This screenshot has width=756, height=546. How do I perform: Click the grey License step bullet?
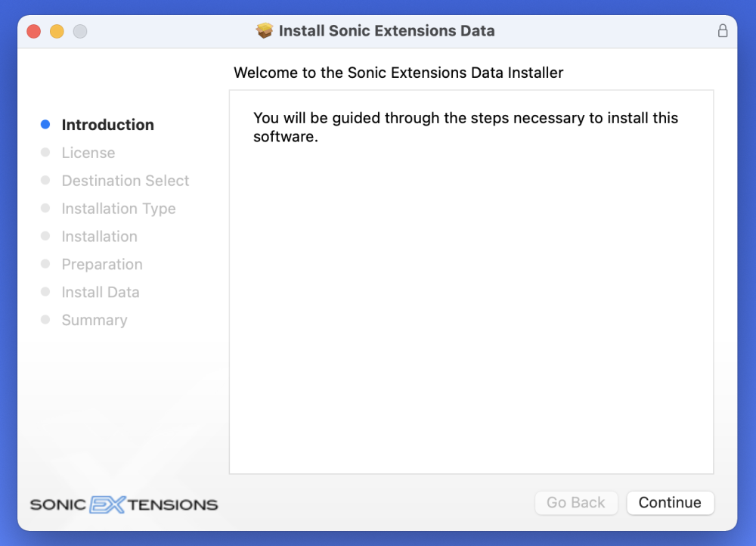[45, 153]
